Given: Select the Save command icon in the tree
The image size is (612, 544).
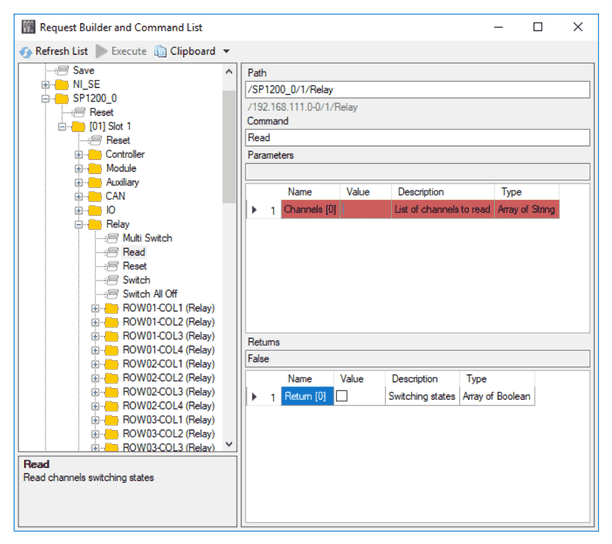Looking at the screenshot, I should click(x=62, y=70).
